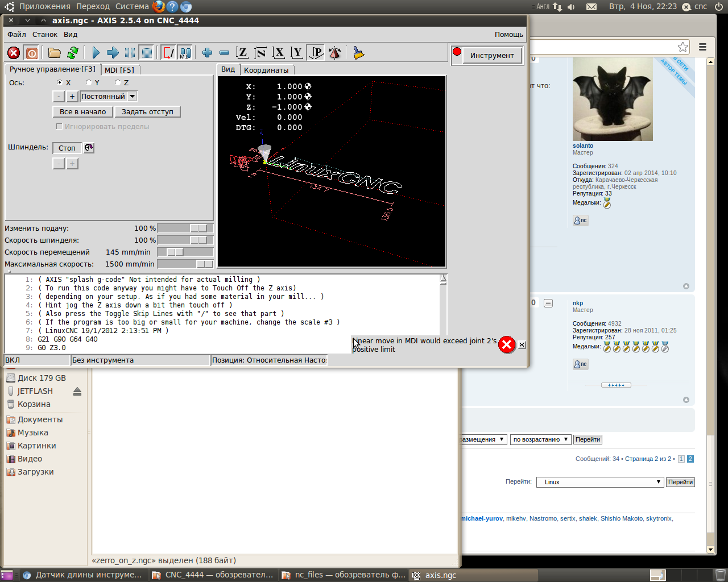Open the "по возрастанию" sort order dropdown
The height and width of the screenshot is (582, 728).
point(540,439)
